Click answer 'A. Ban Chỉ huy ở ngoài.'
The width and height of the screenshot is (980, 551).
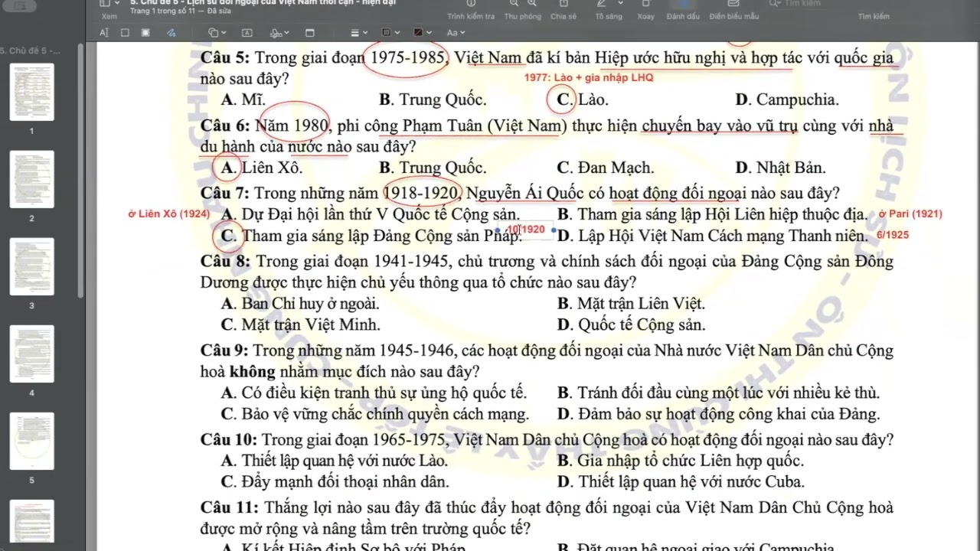300,304
